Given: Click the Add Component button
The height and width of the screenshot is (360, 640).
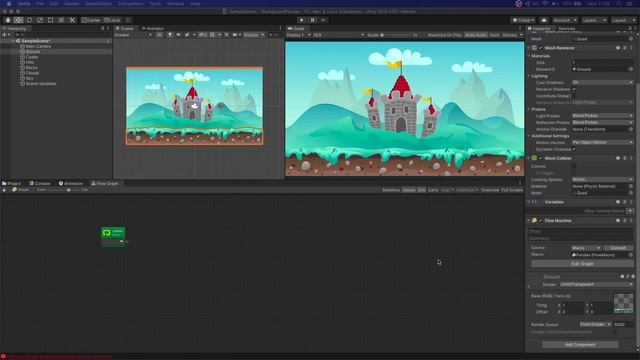Looking at the screenshot, I should point(580,345).
